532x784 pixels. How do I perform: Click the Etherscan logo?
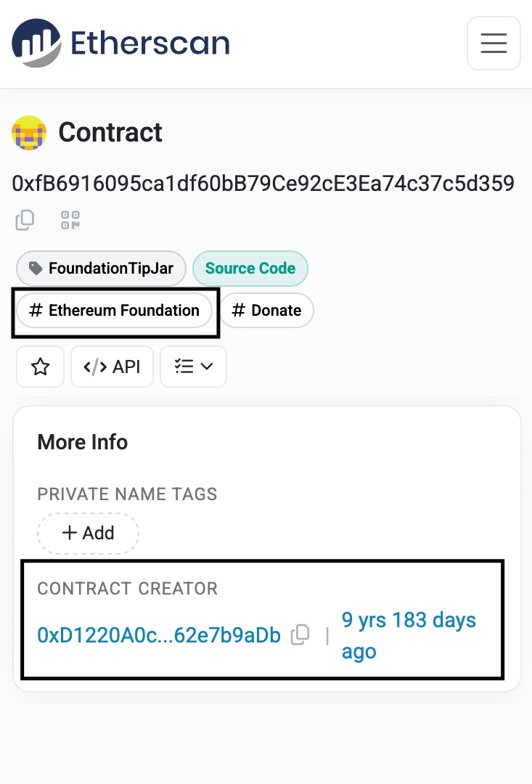tap(120, 43)
